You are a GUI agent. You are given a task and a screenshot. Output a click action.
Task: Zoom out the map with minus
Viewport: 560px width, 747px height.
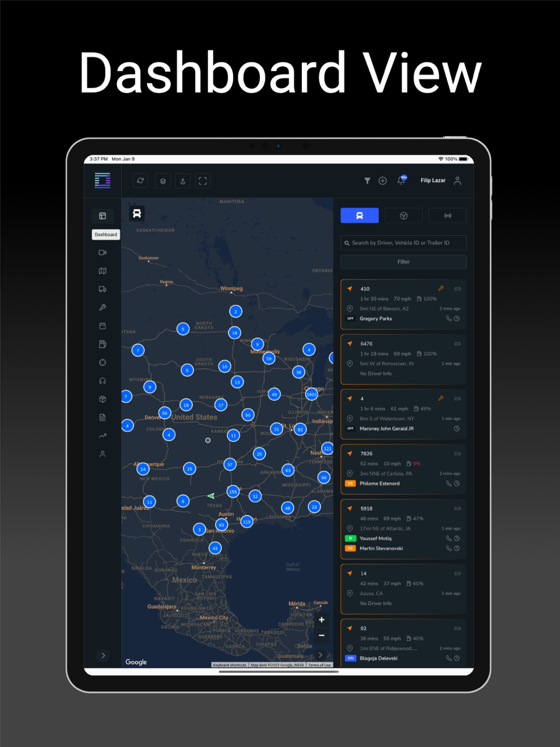[321, 636]
